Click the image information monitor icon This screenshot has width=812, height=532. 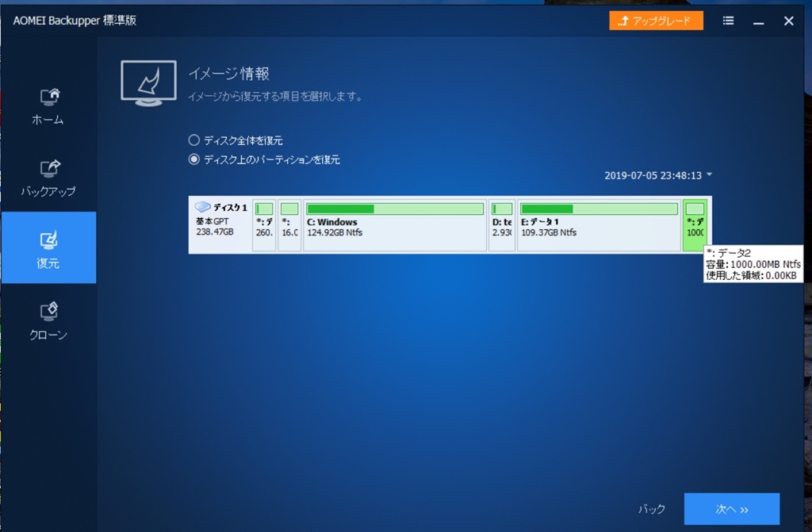[x=148, y=83]
